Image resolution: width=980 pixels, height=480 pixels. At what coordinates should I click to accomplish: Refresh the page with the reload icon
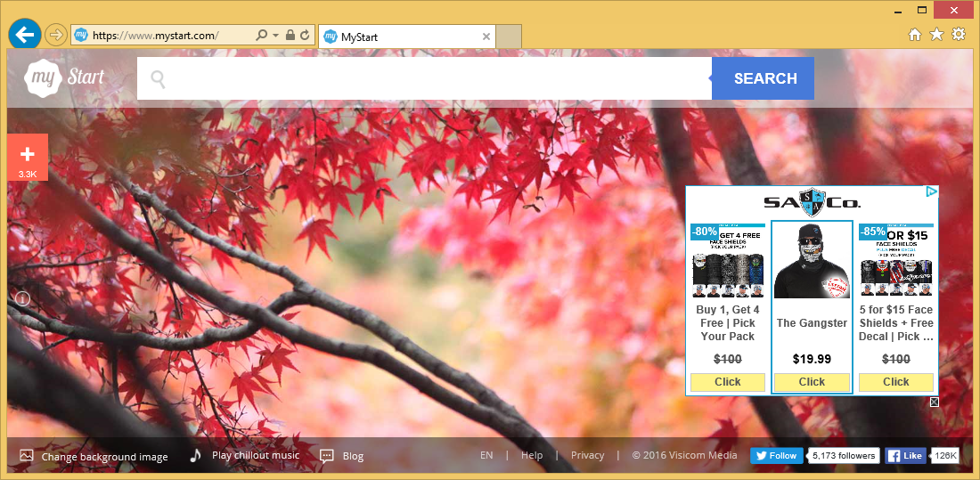[305, 36]
